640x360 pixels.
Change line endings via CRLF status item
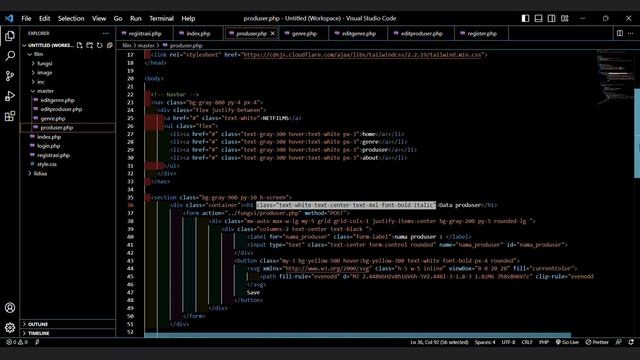coord(527,342)
